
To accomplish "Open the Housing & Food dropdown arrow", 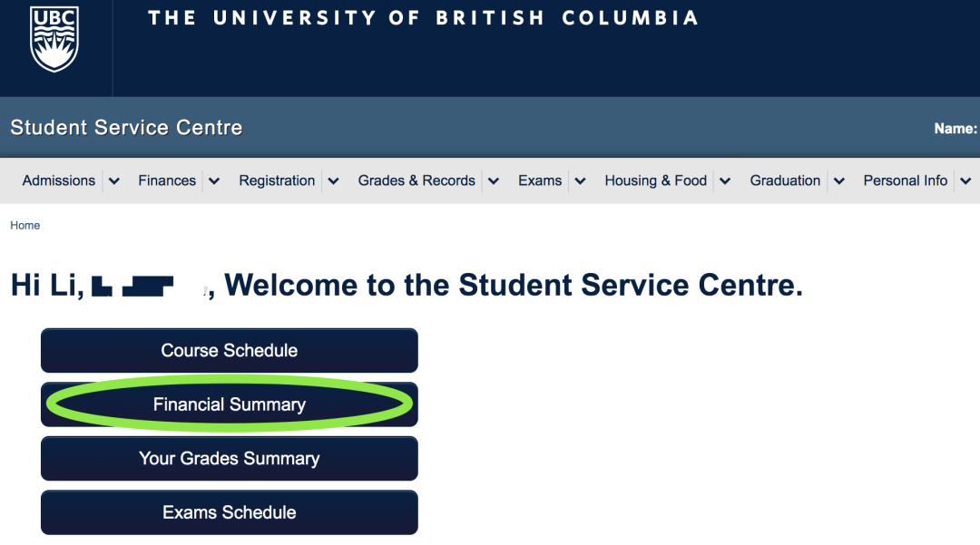I will click(725, 181).
